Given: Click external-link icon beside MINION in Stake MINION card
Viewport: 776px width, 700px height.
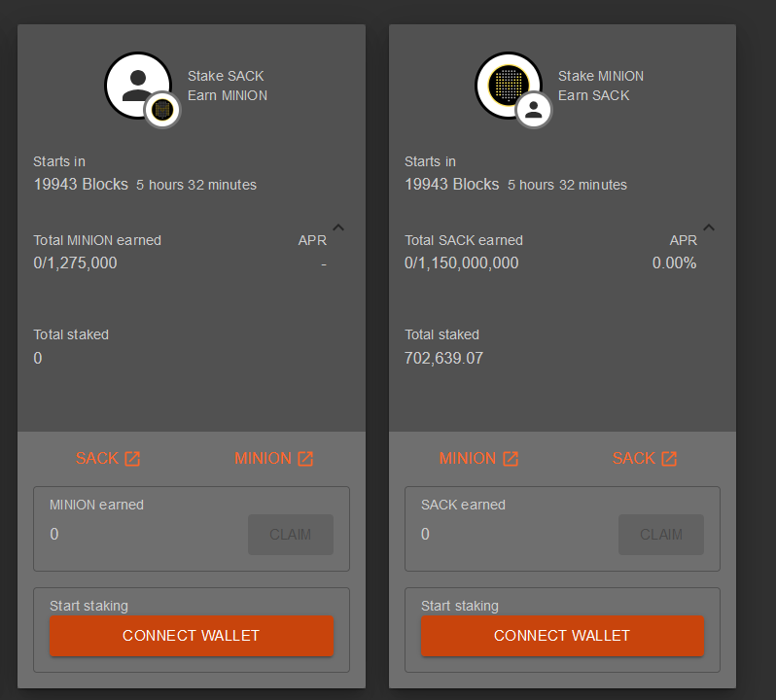Looking at the screenshot, I should point(511,459).
